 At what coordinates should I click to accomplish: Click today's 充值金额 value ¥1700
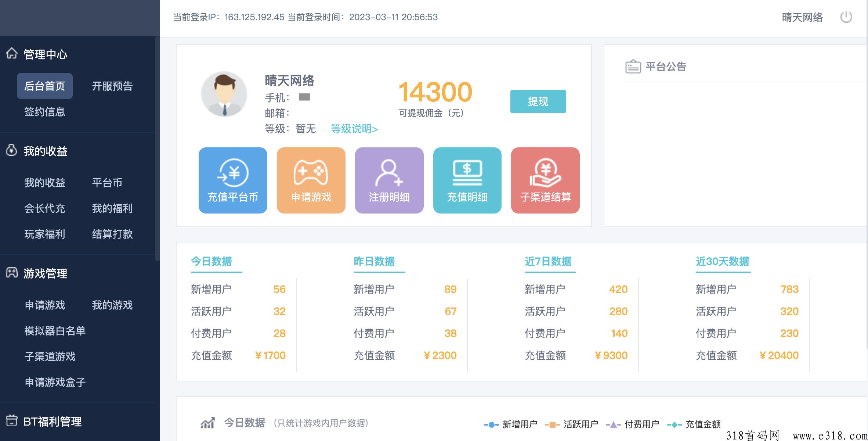pos(270,355)
